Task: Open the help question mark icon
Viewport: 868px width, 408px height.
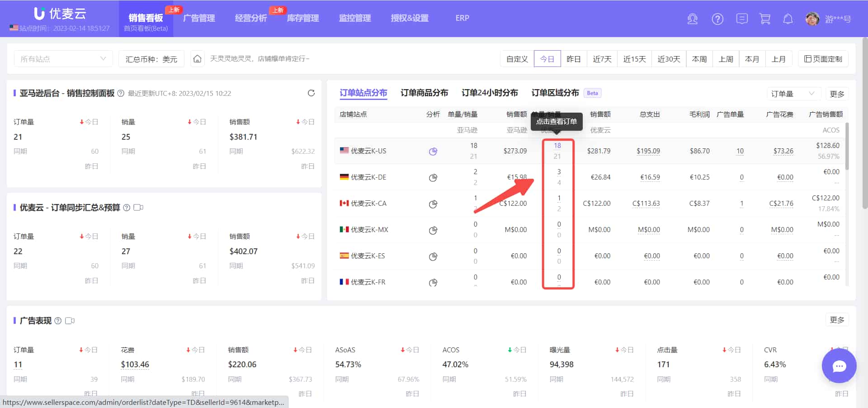Action: click(717, 19)
